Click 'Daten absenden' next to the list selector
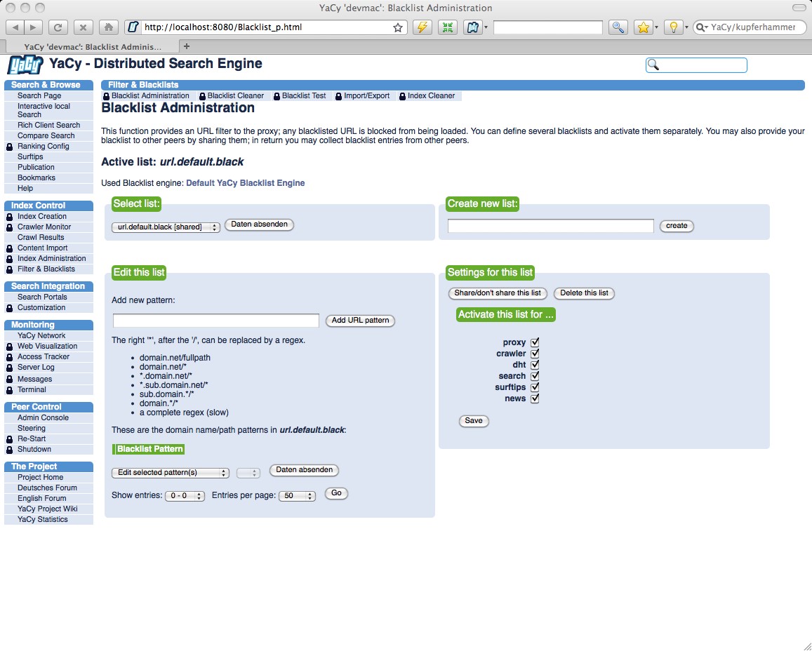 pyautogui.click(x=260, y=224)
